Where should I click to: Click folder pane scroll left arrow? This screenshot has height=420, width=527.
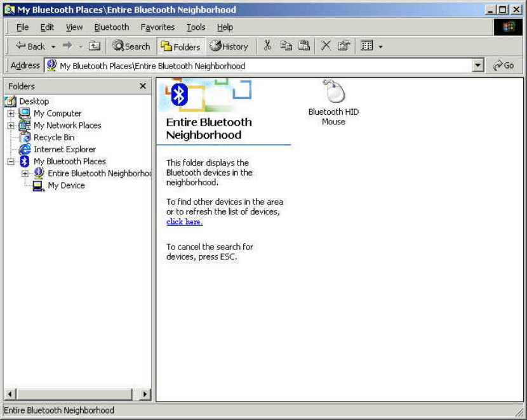(x=10, y=394)
